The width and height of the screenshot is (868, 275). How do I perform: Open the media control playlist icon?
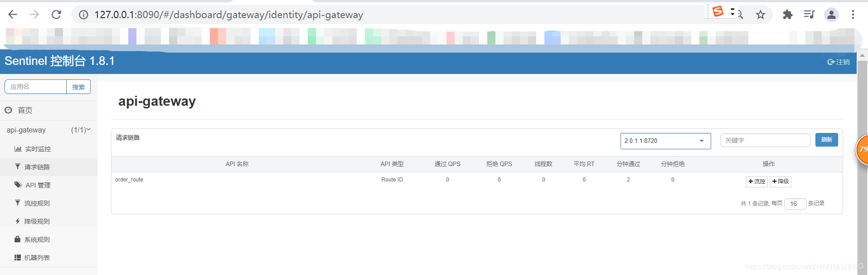click(x=809, y=15)
